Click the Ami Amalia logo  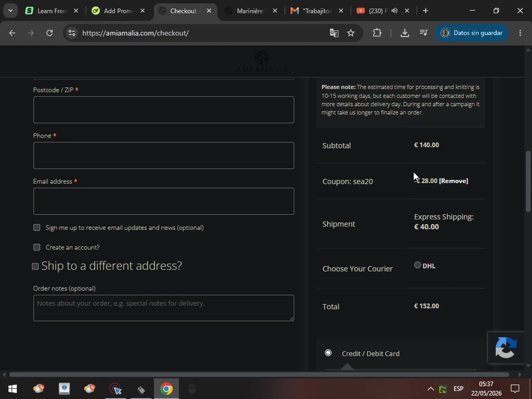coord(262,62)
